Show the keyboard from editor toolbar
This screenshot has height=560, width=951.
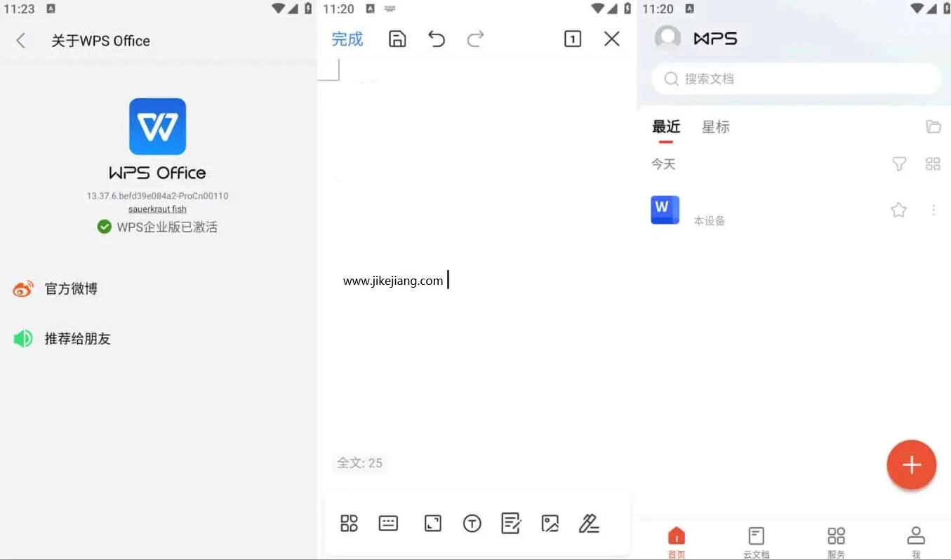pyautogui.click(x=388, y=523)
